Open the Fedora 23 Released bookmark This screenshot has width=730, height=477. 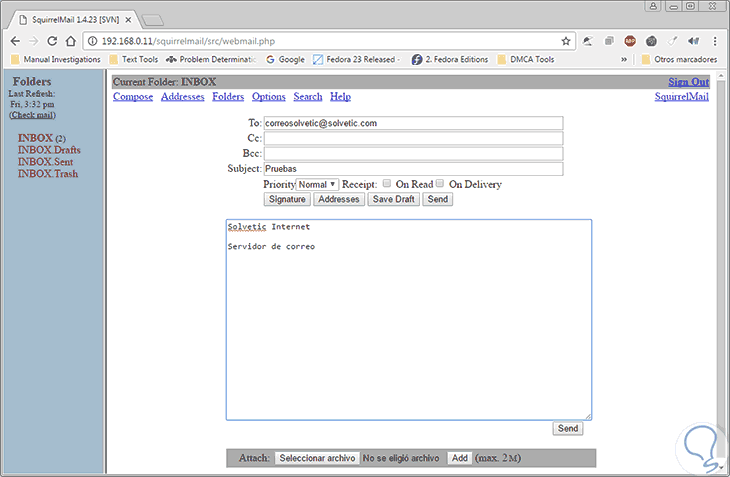point(356,59)
